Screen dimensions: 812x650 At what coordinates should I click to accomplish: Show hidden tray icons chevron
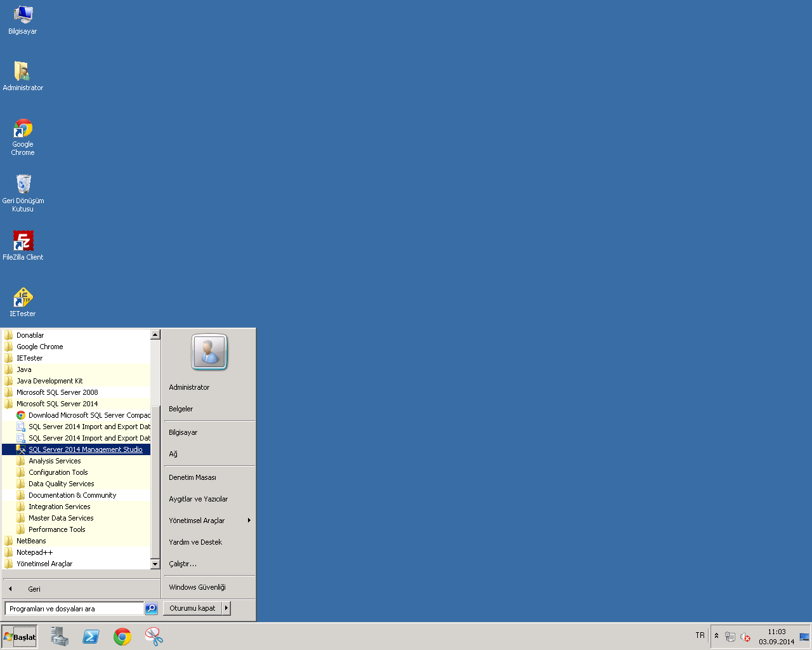[x=716, y=636]
